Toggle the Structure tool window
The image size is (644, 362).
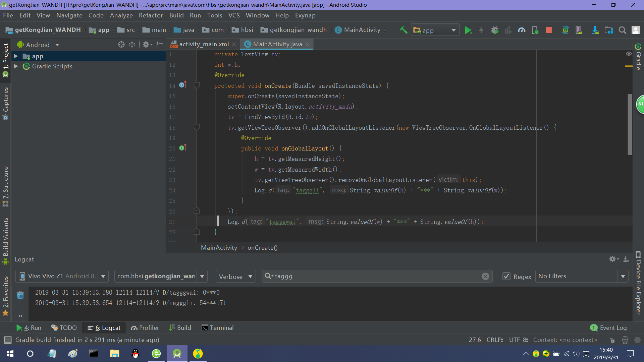coord(5,186)
